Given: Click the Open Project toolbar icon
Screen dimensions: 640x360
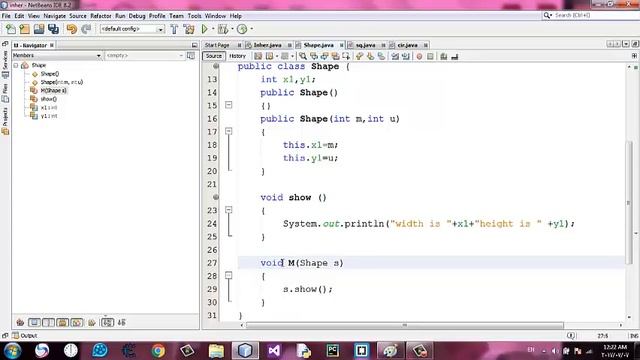Looking at the screenshot, I should click(39, 29).
